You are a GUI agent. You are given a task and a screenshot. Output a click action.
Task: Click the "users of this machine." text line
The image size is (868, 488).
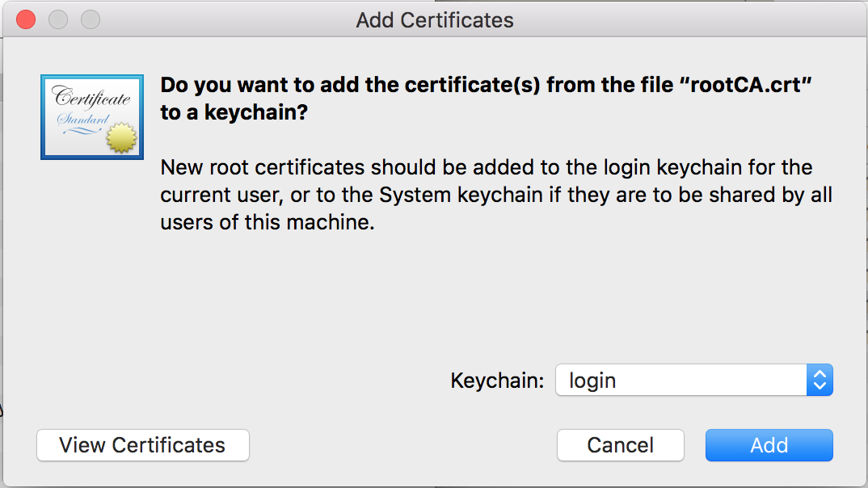point(268,223)
